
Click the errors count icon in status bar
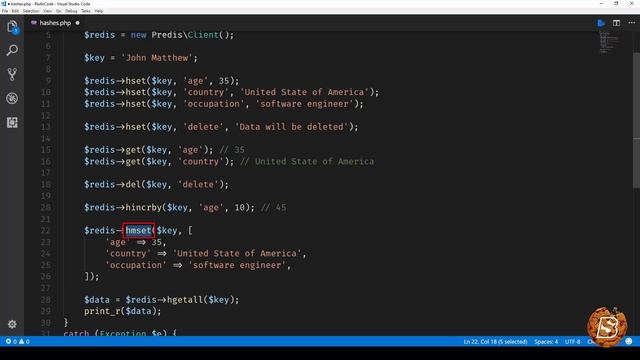9,341
